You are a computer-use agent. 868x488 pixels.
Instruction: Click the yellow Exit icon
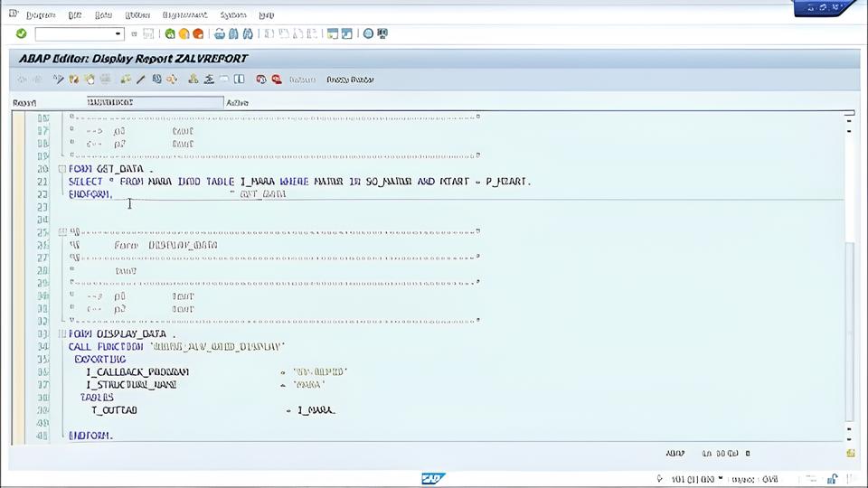pos(184,33)
